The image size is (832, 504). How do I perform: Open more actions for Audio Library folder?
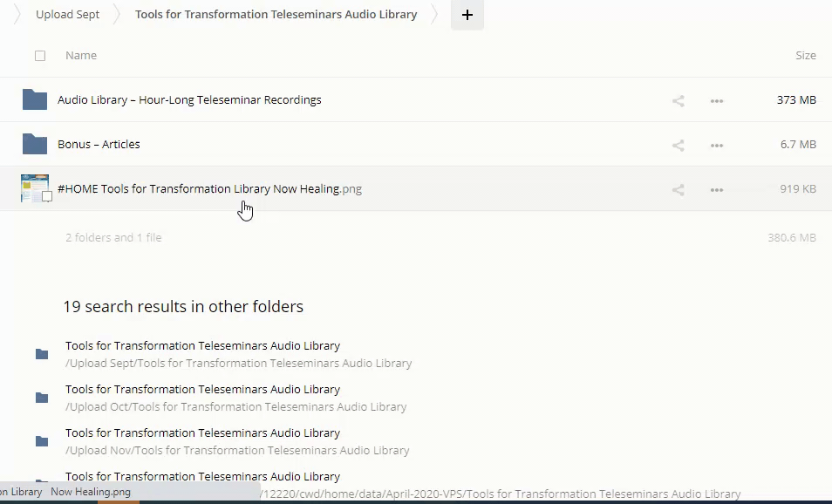(x=717, y=100)
